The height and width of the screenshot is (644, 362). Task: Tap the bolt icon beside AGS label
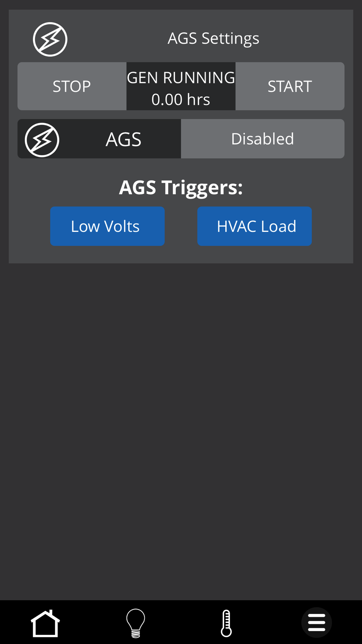coord(42,140)
